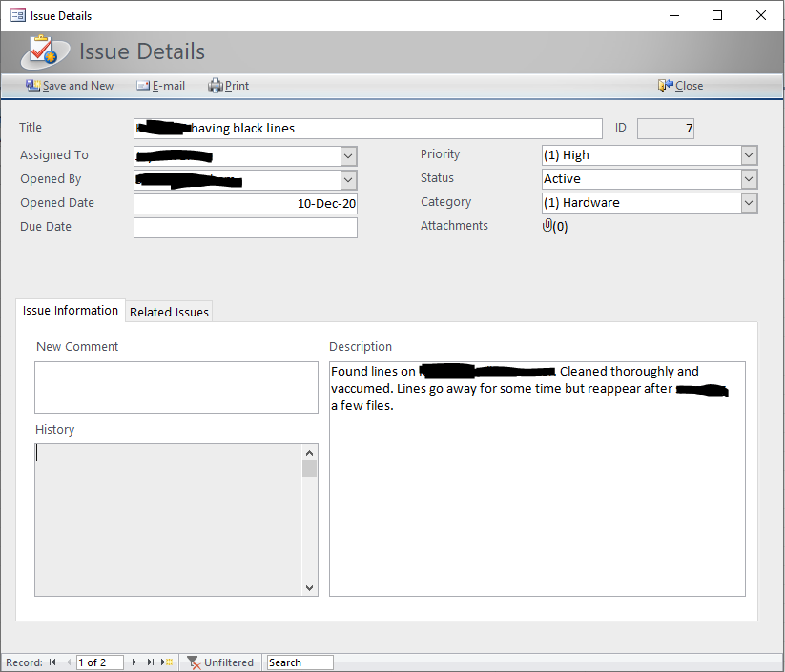Minimize the Issue Details window

(674, 15)
